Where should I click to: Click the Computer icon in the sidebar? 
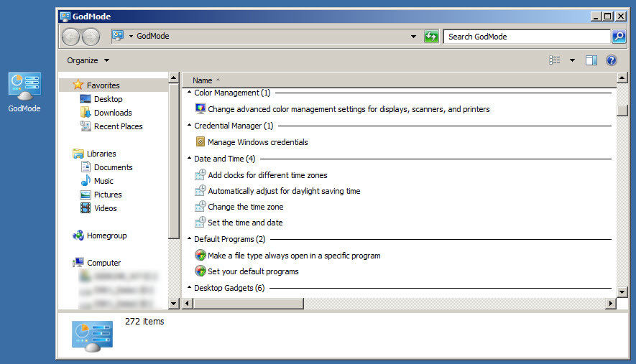[x=78, y=263]
